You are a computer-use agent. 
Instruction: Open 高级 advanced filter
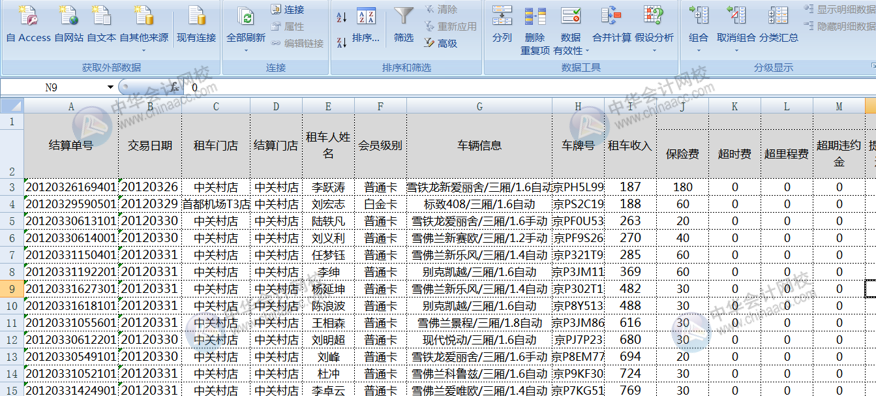click(x=441, y=43)
